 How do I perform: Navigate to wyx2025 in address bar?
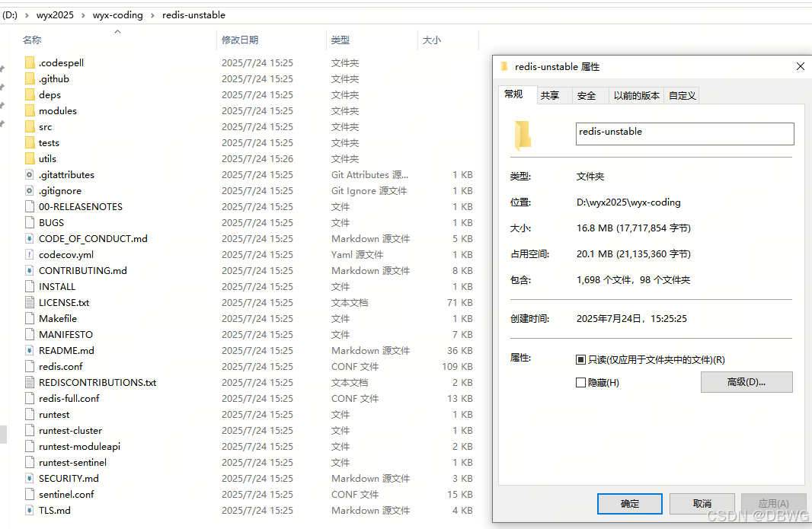[55, 15]
